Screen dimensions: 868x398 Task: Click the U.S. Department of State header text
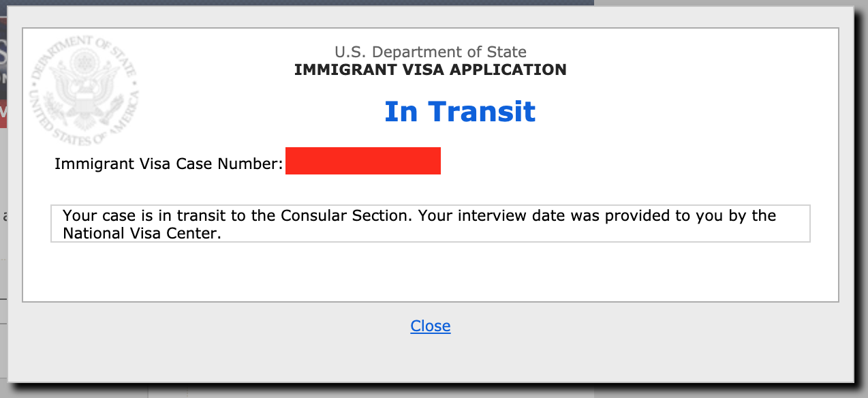(x=431, y=52)
